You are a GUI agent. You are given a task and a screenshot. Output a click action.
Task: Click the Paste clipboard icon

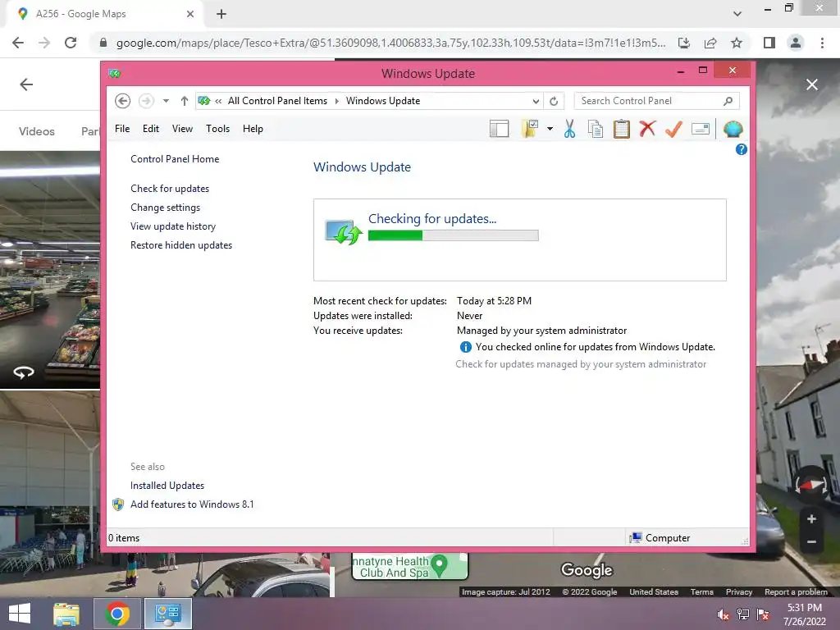click(622, 129)
